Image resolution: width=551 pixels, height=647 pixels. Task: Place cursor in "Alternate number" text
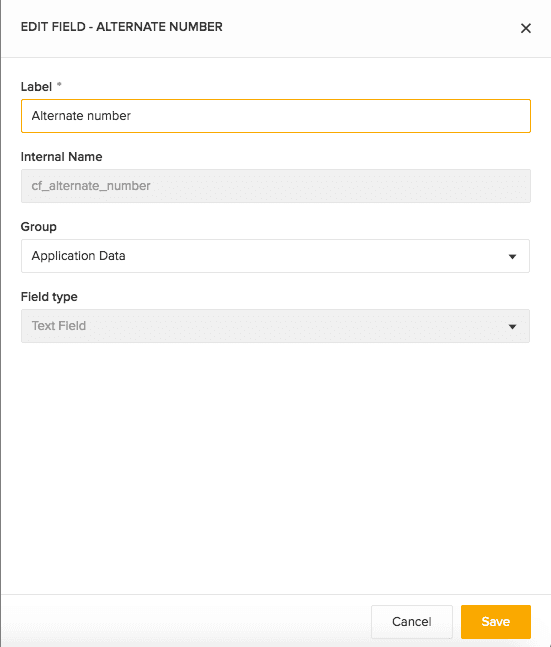pyautogui.click(x=81, y=116)
